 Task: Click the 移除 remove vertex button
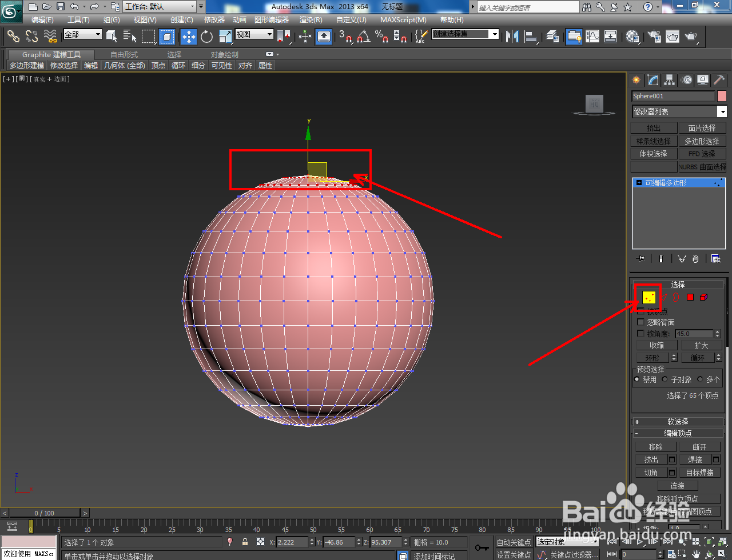point(655,447)
